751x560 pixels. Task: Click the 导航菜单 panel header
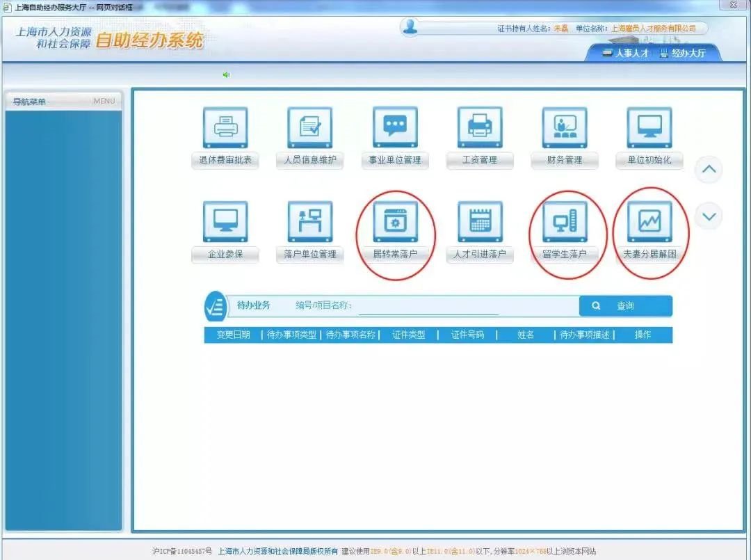click(x=63, y=102)
